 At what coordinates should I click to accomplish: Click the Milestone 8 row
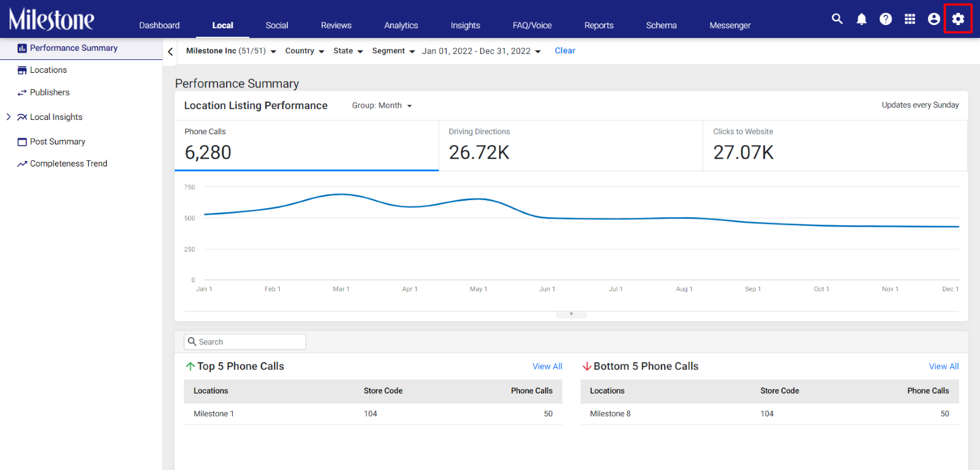point(770,414)
